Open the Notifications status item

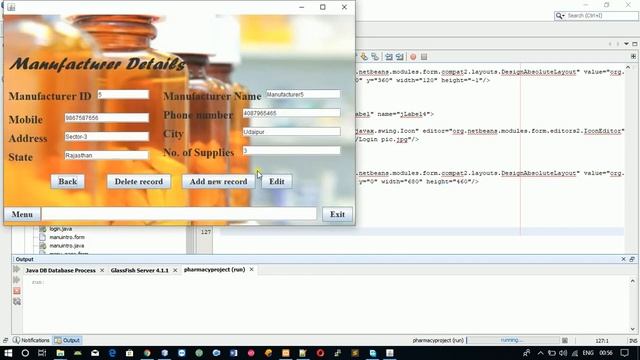click(31, 340)
